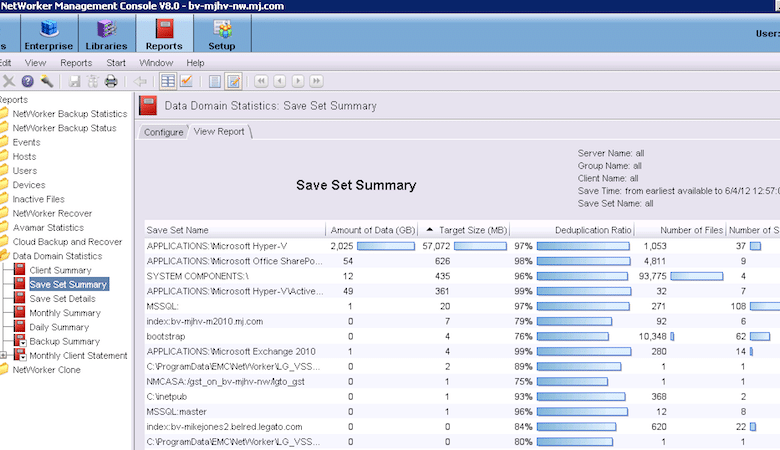Select Daily Summary report
This screenshot has width=780, height=450.
click(59, 327)
